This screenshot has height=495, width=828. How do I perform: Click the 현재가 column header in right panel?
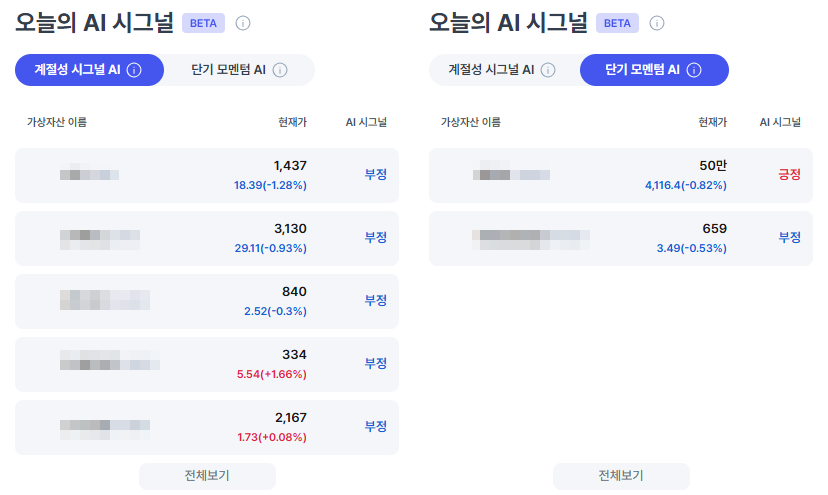click(712, 122)
